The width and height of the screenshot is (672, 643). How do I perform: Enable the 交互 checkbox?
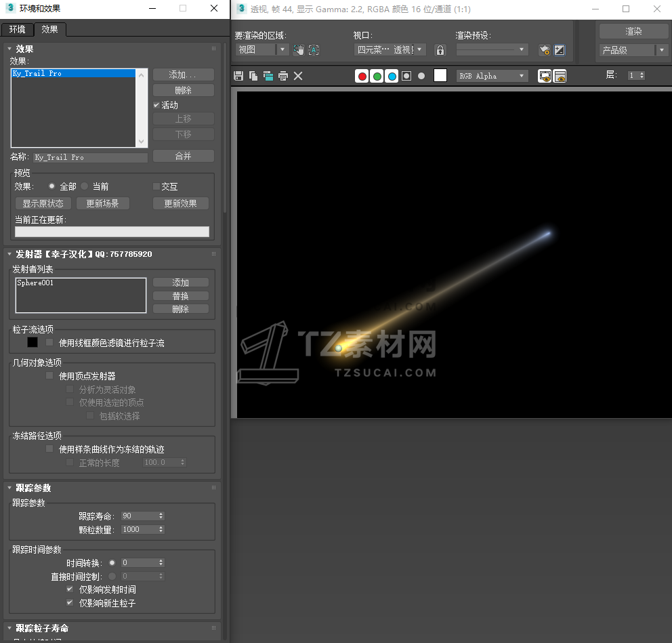[156, 186]
